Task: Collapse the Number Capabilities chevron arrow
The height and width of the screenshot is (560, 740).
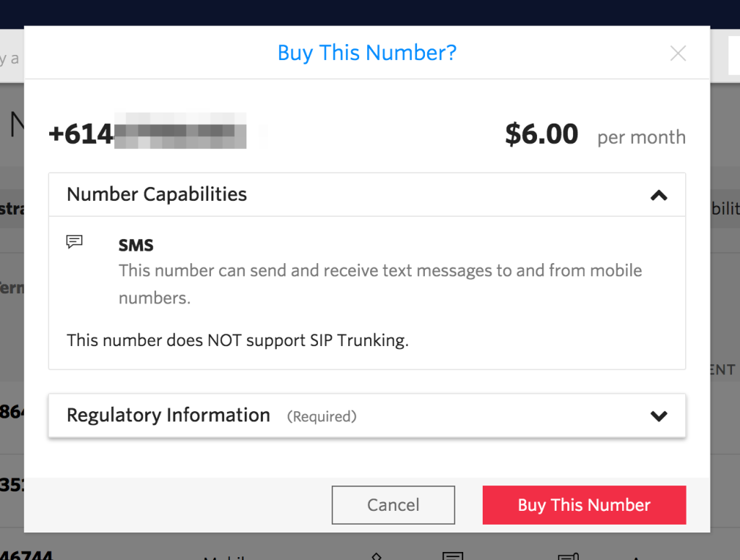Action: click(658, 195)
